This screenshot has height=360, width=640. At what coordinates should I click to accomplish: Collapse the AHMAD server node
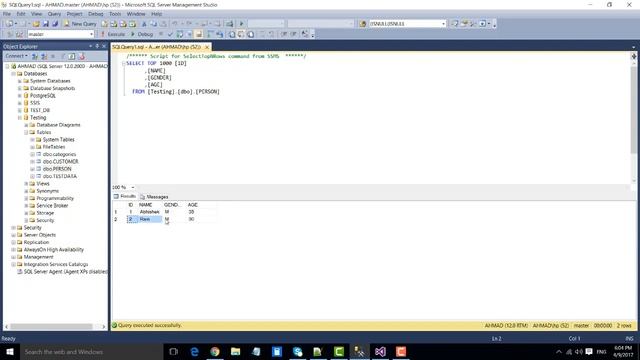coord(7,66)
